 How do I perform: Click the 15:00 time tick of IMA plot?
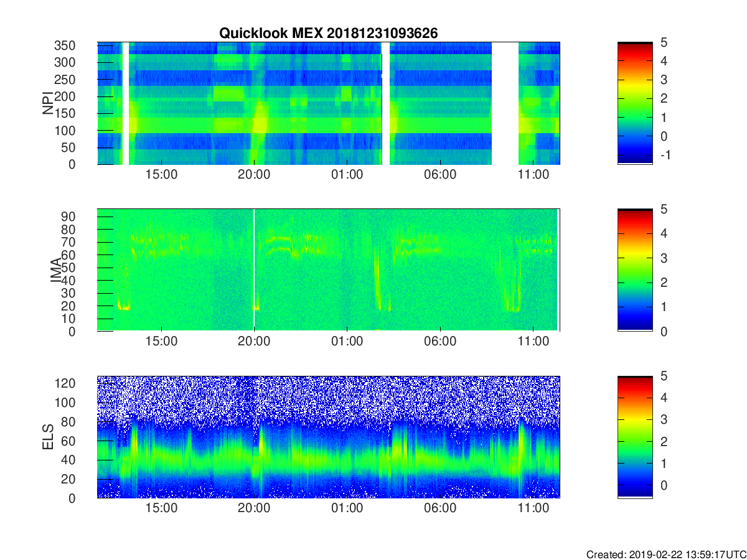point(161,342)
